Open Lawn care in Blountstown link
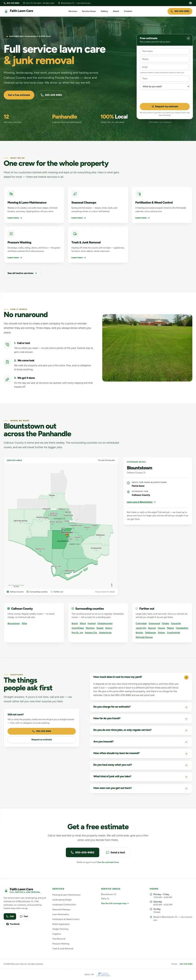This screenshot has height=980, width=196. (x=141, y=502)
